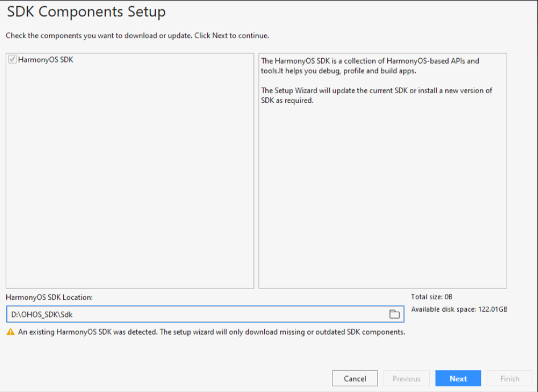Click the Finish button
Screen dimensions: 538x392
[510, 378]
